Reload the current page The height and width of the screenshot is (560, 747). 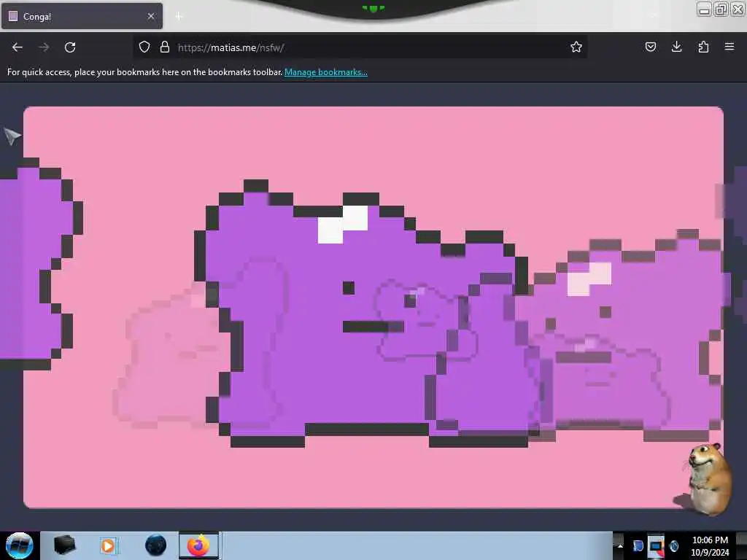[x=70, y=47]
